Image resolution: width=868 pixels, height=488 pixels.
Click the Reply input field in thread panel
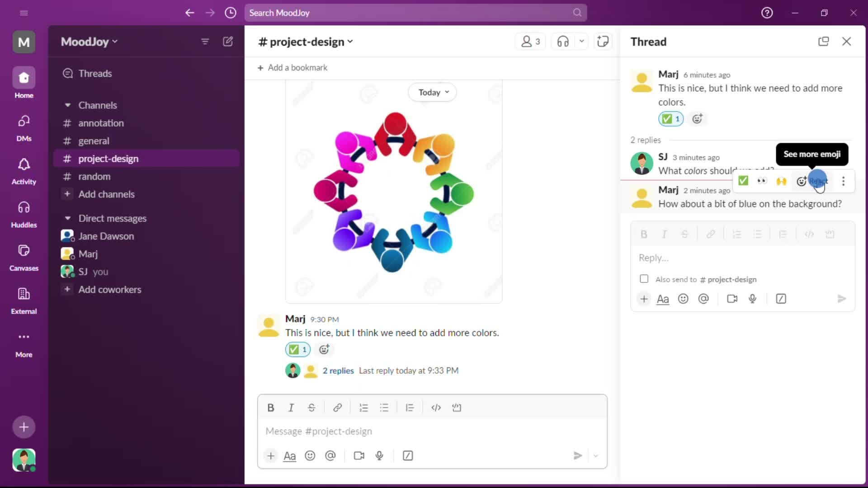click(743, 258)
